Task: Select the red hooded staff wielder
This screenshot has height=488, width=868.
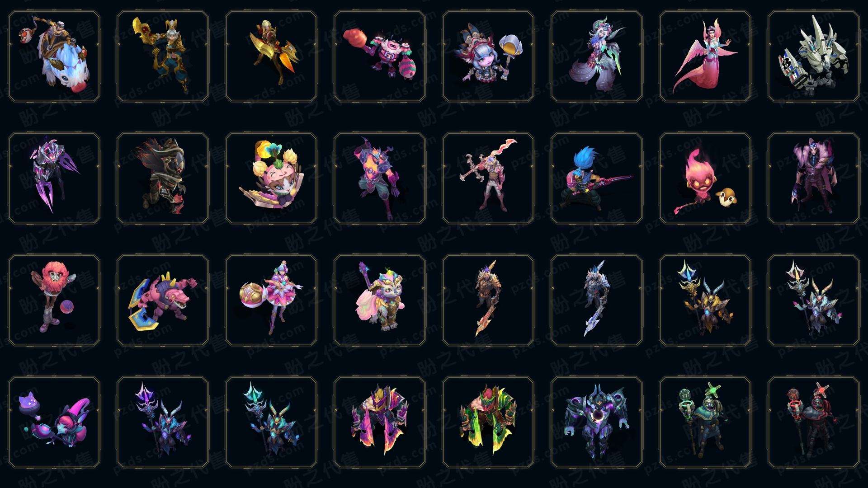Action: (x=814, y=422)
